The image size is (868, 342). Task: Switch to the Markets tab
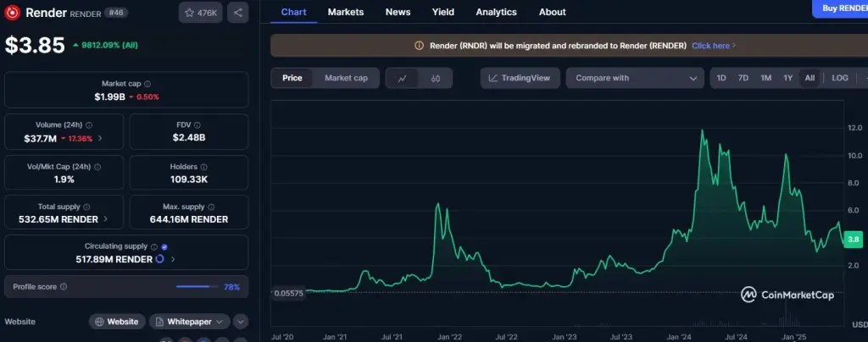click(346, 12)
